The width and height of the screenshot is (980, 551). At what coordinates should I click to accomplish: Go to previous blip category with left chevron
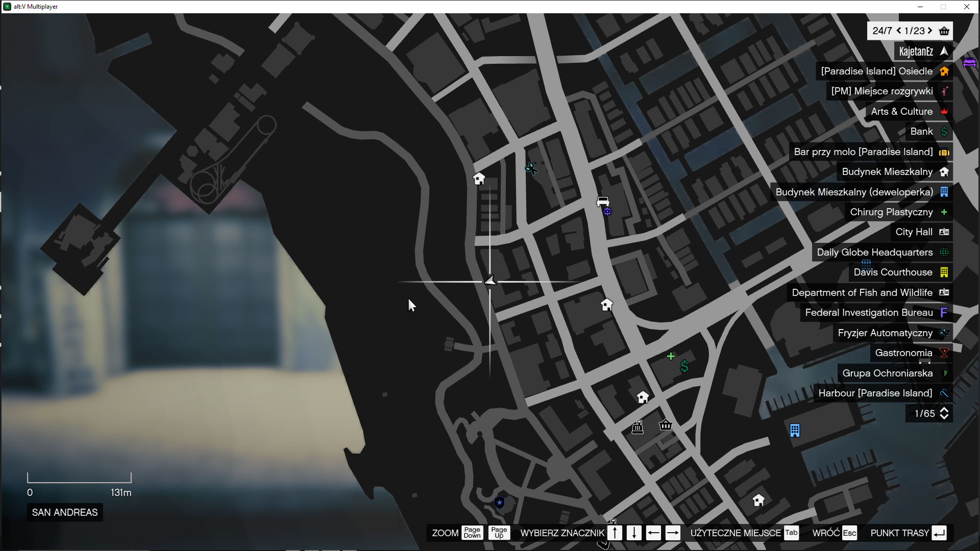[899, 31]
